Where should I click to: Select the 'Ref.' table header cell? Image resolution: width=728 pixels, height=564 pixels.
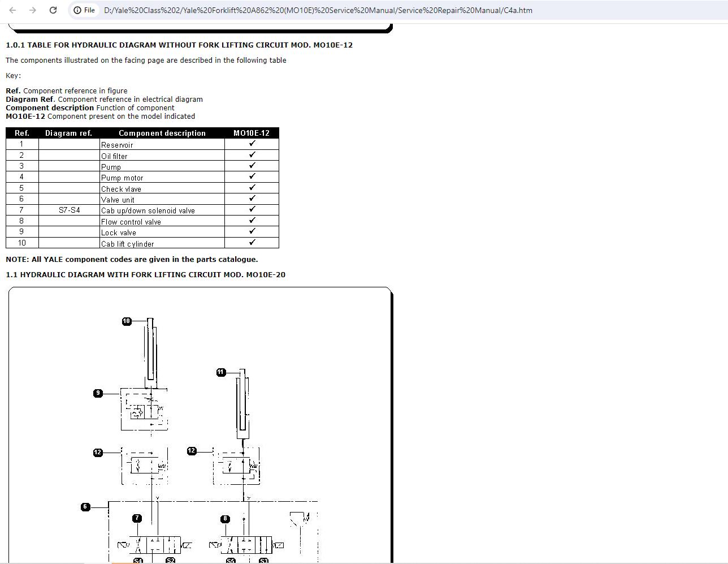coord(22,133)
